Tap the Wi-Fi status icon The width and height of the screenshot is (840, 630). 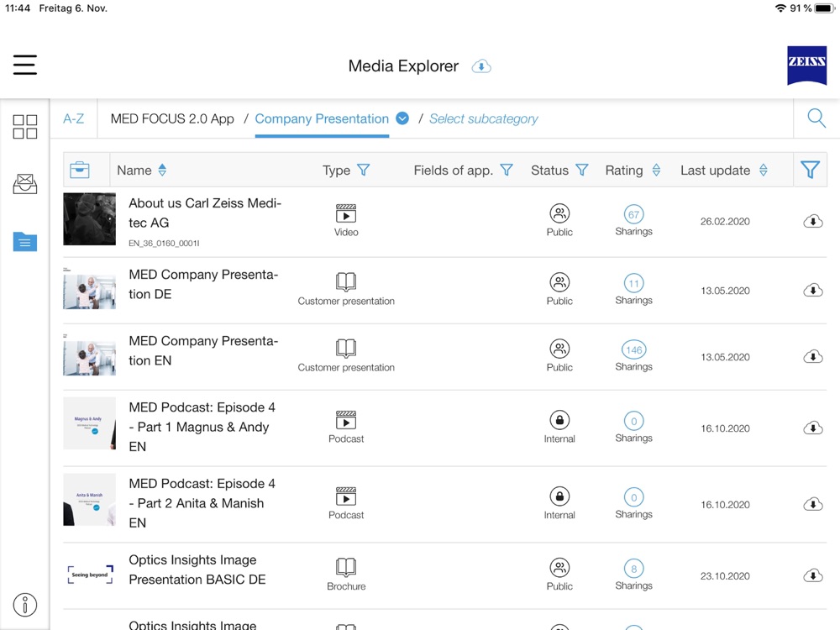[780, 8]
